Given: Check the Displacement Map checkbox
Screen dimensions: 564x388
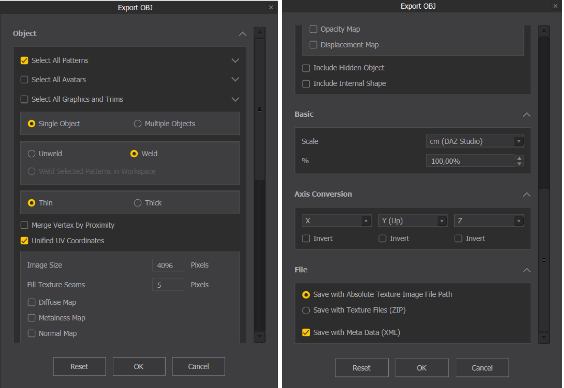Looking at the screenshot, I should point(313,45).
